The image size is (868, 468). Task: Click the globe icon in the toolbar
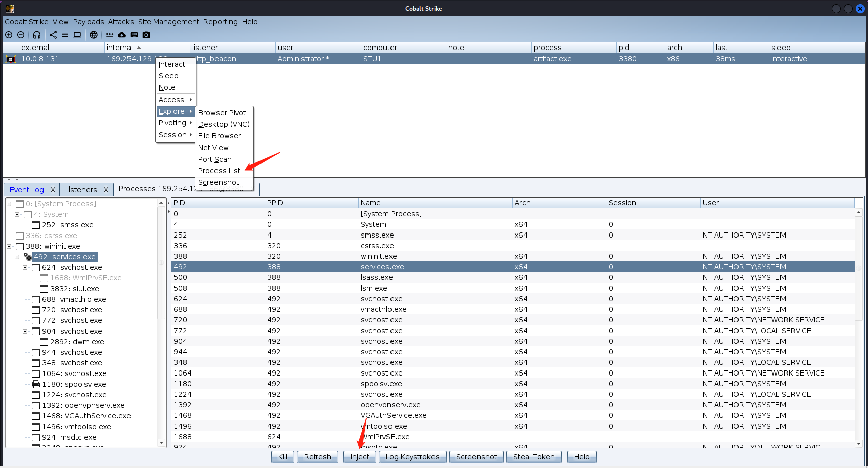point(94,35)
